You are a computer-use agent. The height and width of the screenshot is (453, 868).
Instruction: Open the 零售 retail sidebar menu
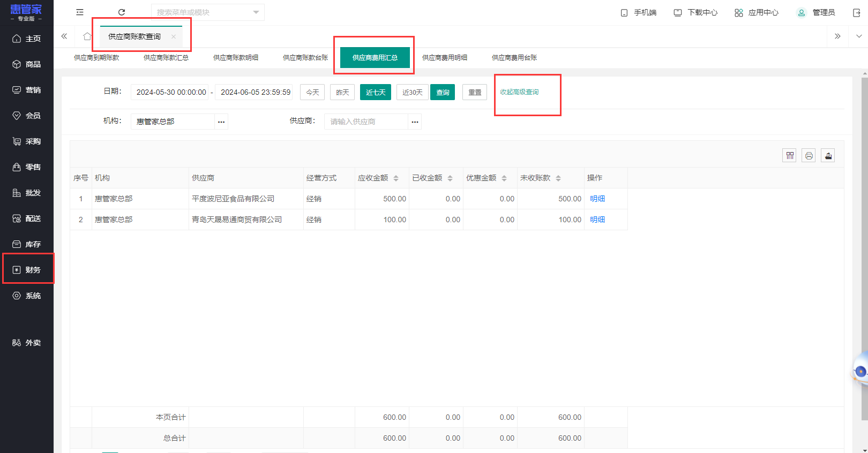[x=27, y=167]
